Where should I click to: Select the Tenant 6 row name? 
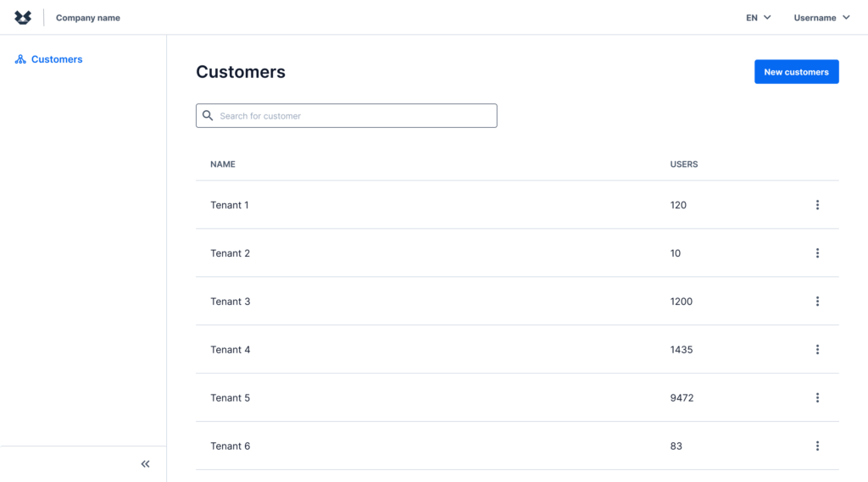click(231, 446)
